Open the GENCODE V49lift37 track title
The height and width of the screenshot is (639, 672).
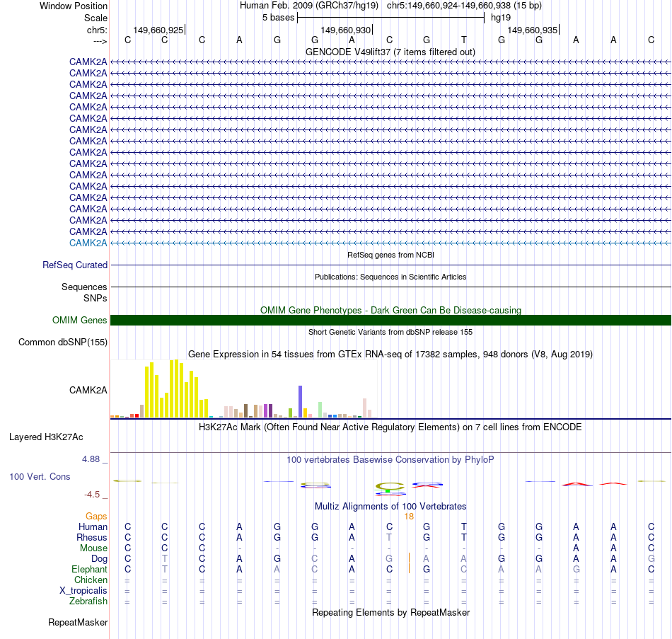pos(390,52)
